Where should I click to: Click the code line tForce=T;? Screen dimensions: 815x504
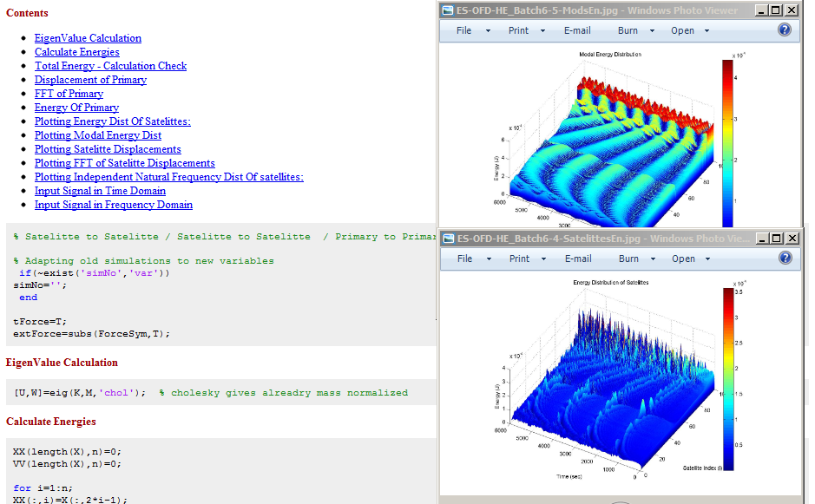click(x=40, y=322)
